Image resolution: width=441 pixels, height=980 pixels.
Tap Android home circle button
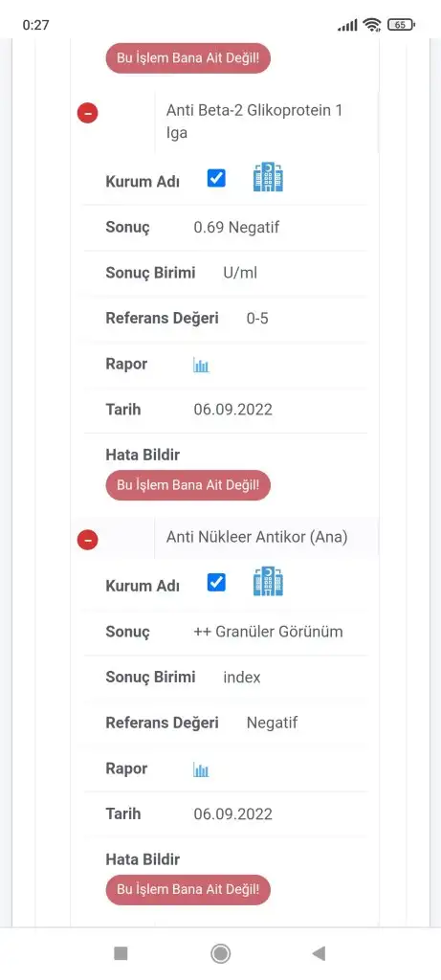point(220,953)
